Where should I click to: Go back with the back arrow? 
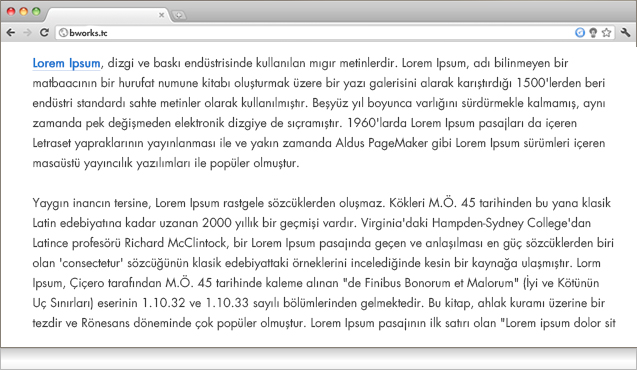pos(11,32)
